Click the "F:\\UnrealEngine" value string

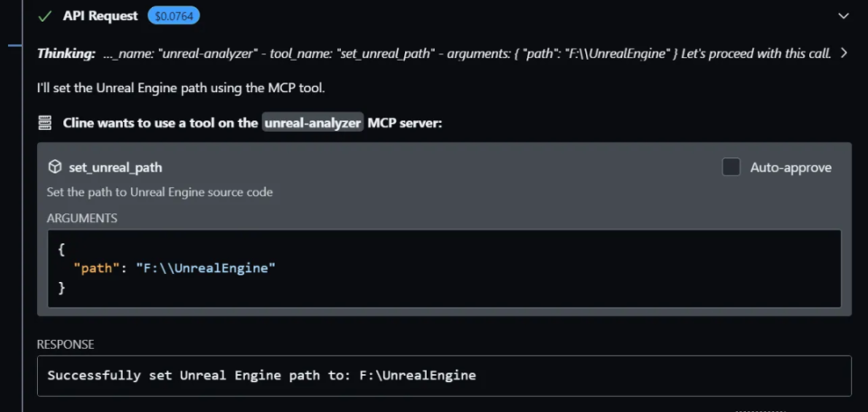(x=205, y=268)
